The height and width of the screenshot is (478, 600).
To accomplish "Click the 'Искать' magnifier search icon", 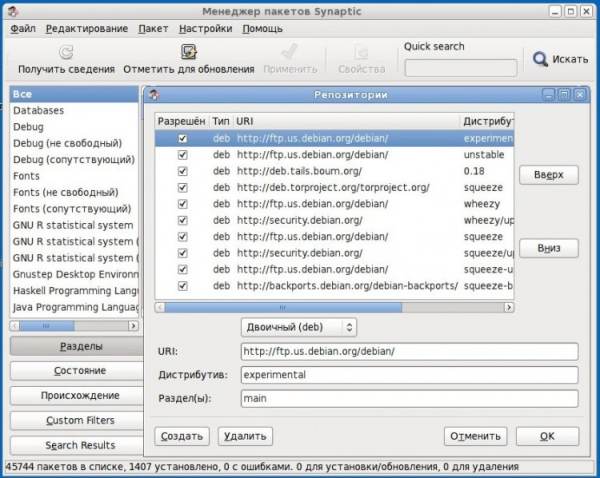I will point(541,60).
